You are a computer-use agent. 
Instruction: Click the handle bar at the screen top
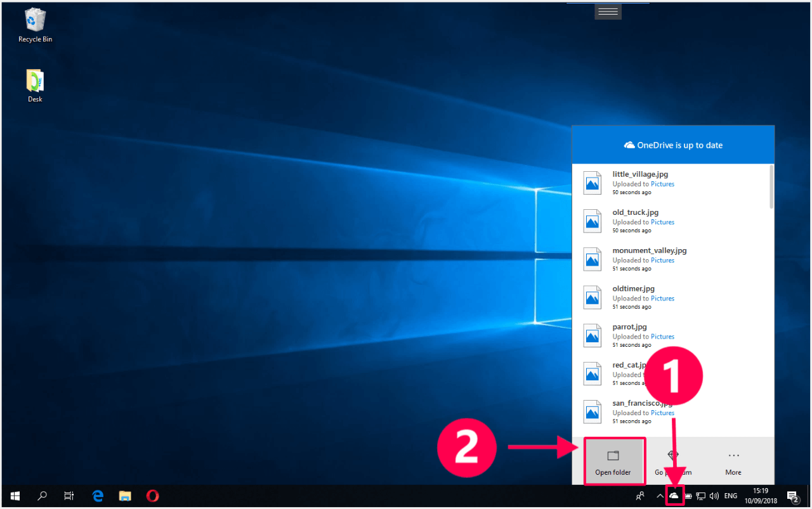click(x=608, y=11)
